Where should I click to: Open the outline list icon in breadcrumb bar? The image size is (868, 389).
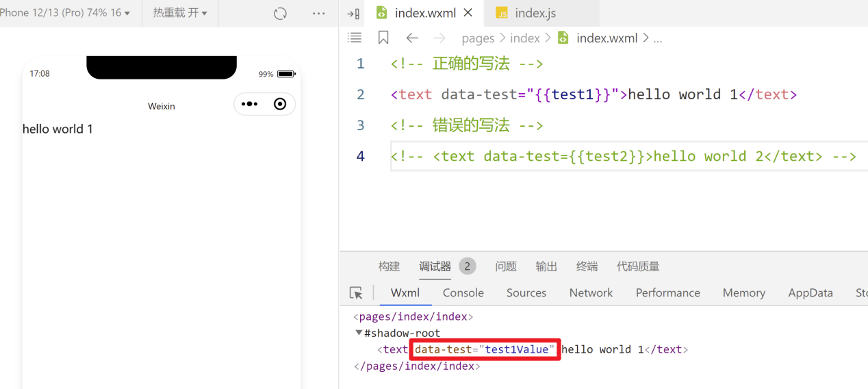tap(355, 38)
